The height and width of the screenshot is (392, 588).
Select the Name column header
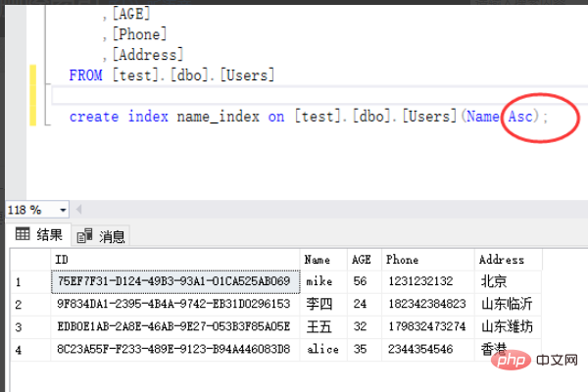(x=323, y=260)
